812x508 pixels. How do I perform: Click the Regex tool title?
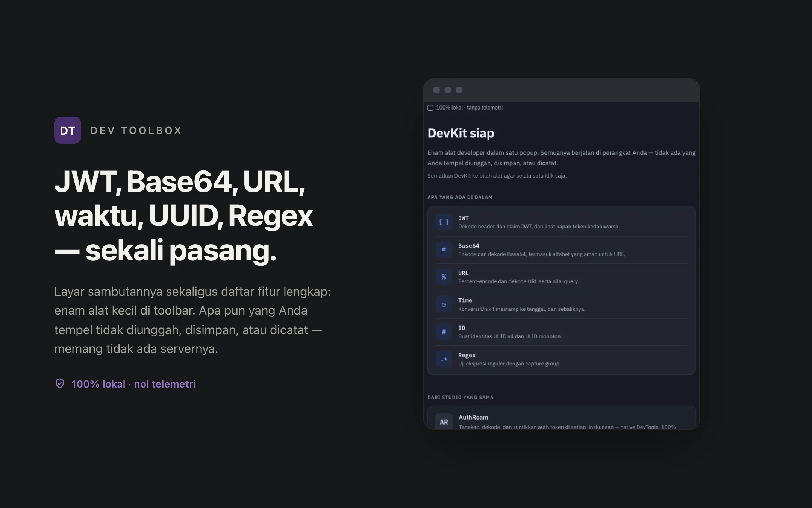[467, 355]
